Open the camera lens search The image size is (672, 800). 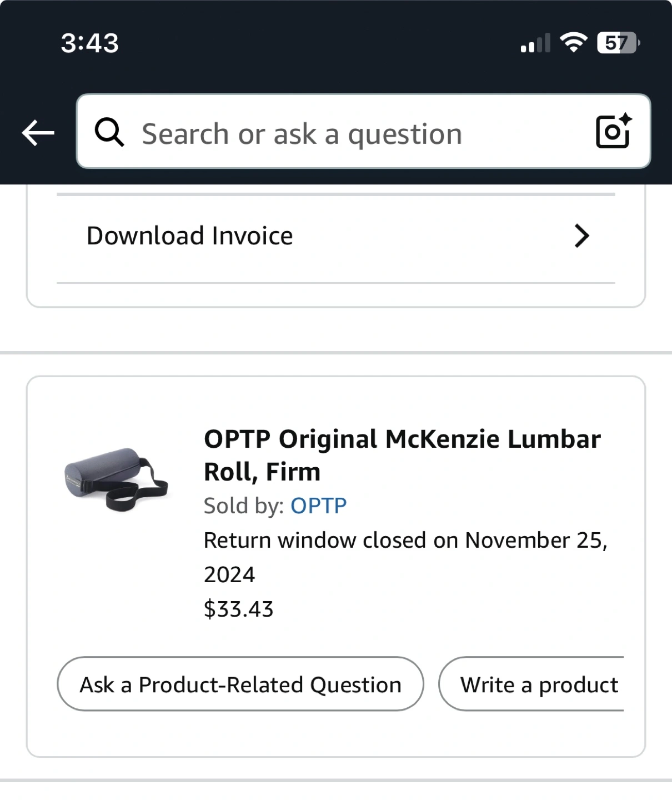tap(613, 132)
